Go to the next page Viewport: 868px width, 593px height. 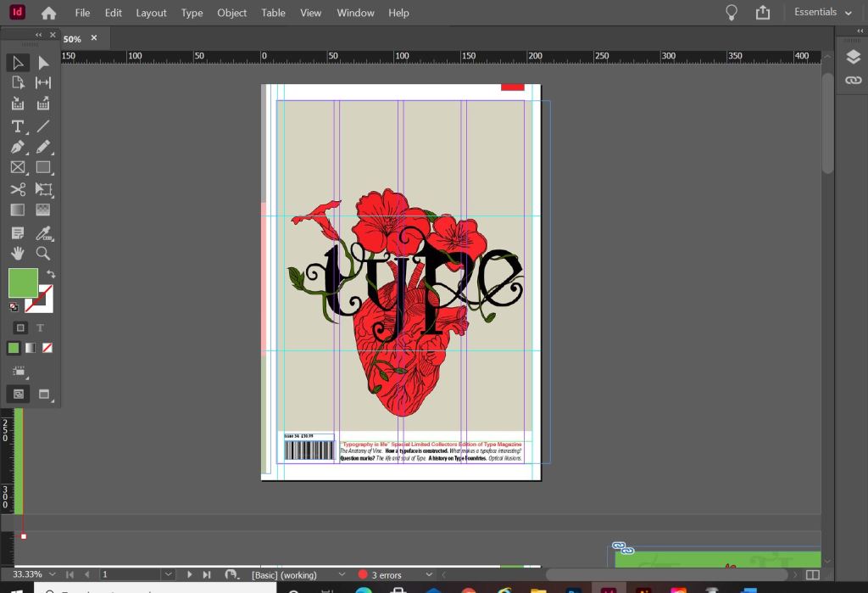point(190,574)
